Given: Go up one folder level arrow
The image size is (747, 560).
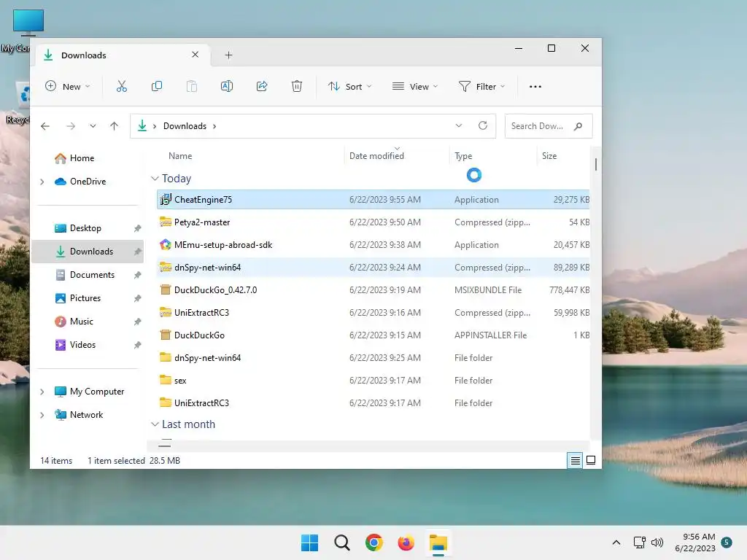Looking at the screenshot, I should point(114,126).
